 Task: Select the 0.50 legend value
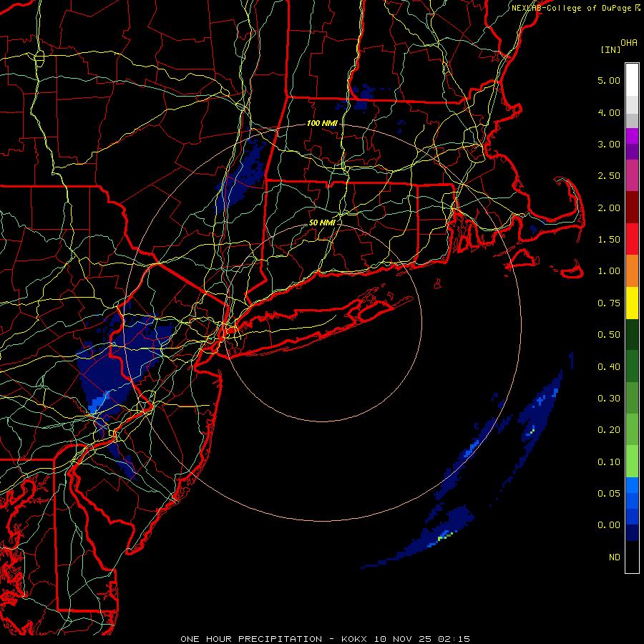609,335
